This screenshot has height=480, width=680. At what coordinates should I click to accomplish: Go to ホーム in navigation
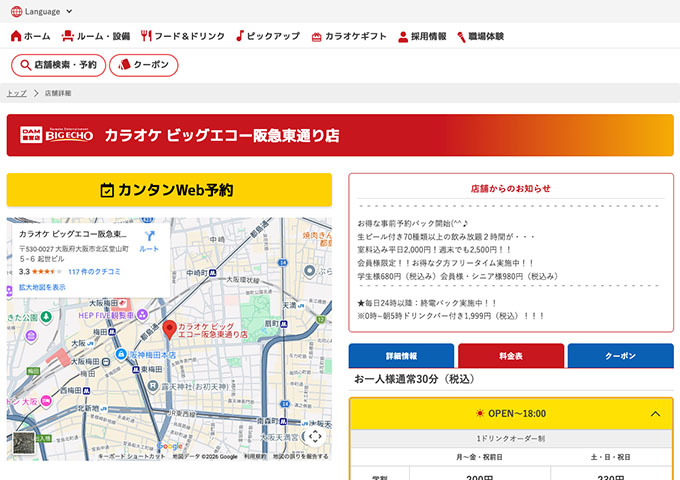tap(30, 36)
